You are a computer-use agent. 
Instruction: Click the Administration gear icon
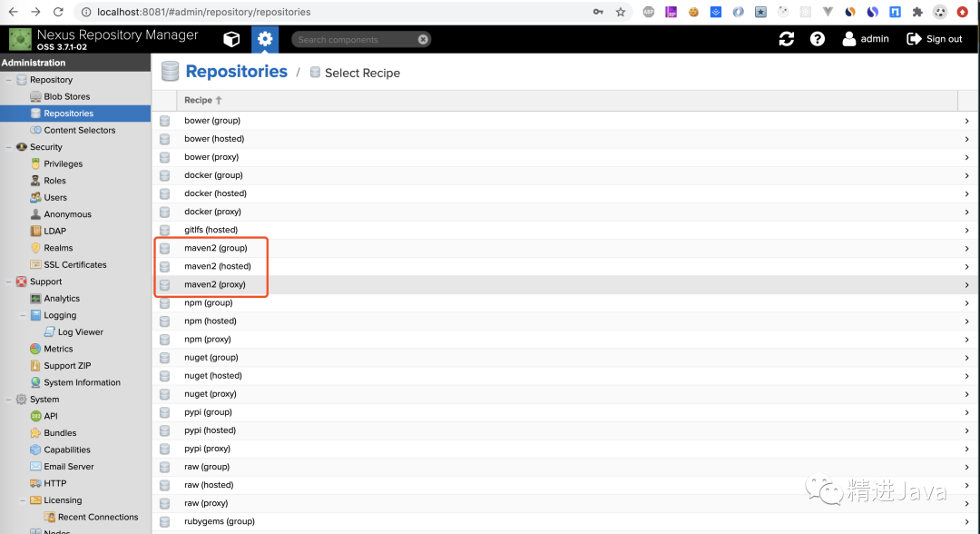point(265,39)
